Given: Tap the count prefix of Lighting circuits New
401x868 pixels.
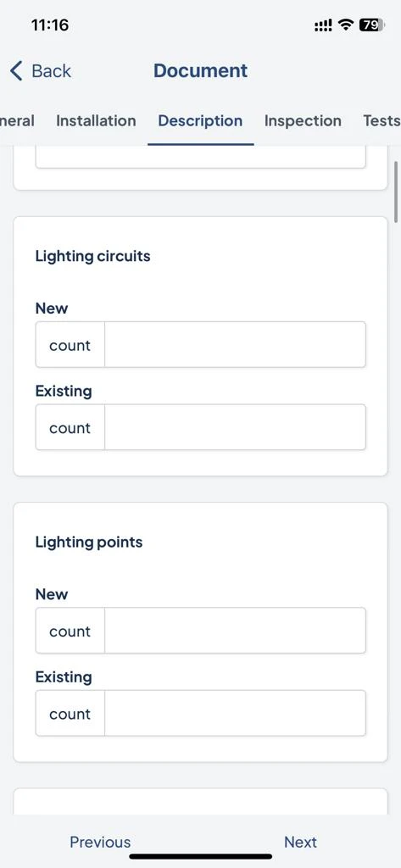Looking at the screenshot, I should (x=70, y=345).
